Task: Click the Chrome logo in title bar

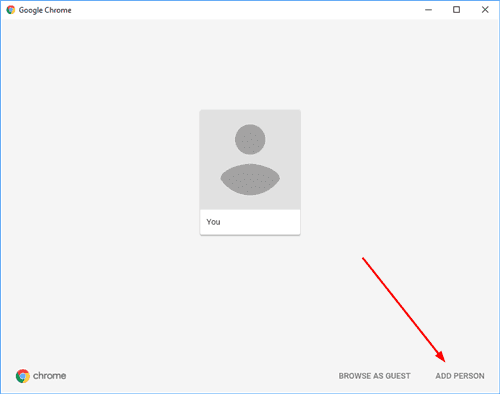Action: (11, 10)
